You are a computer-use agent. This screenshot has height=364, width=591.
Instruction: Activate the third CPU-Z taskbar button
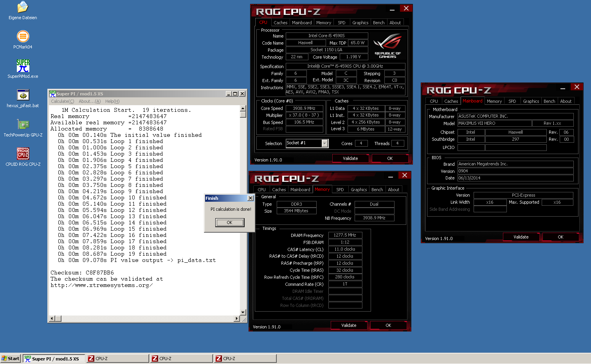coord(245,359)
